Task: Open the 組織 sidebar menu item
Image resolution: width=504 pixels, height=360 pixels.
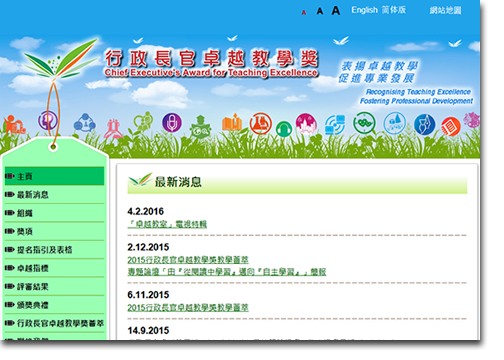Action: click(x=54, y=213)
